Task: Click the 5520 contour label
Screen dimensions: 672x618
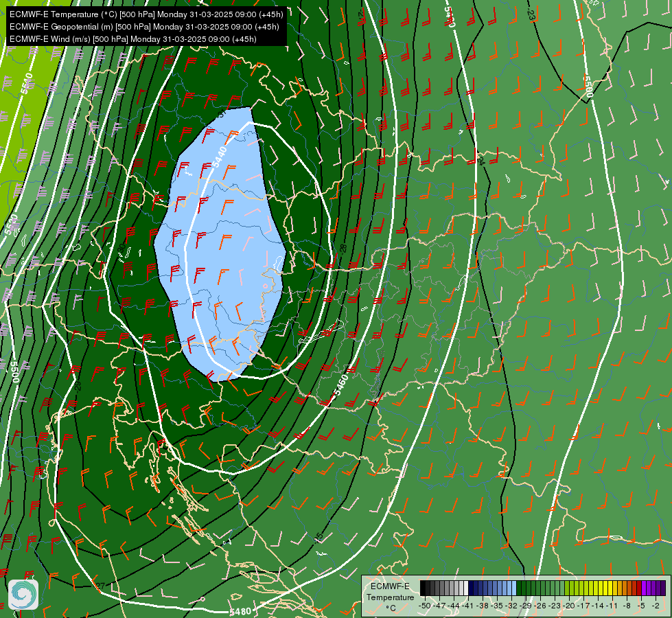Action: click(x=12, y=225)
